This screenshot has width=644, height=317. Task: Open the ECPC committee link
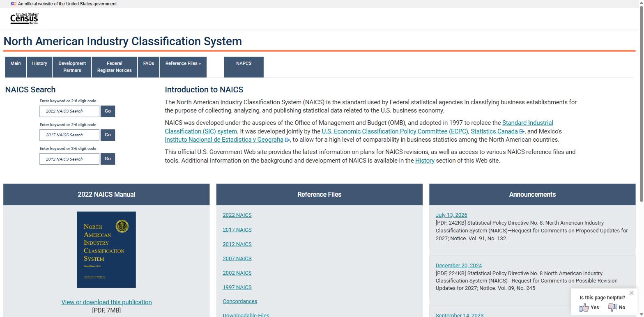[395, 131]
